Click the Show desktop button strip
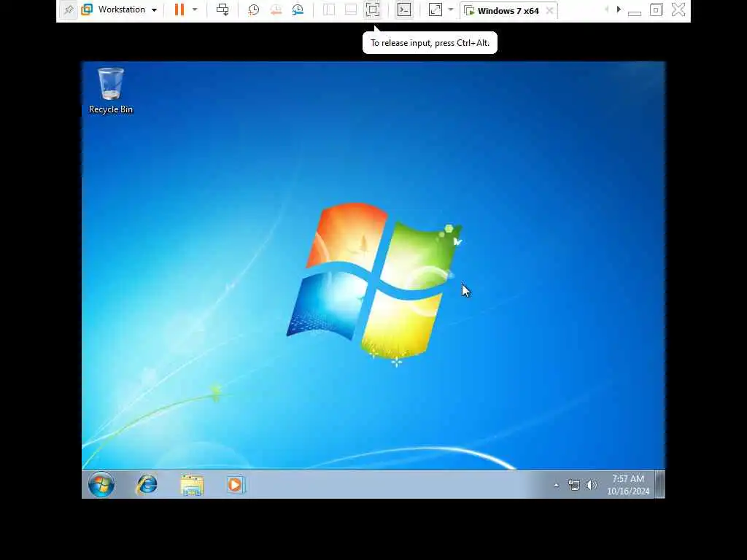This screenshot has width=747, height=560. tap(660, 484)
